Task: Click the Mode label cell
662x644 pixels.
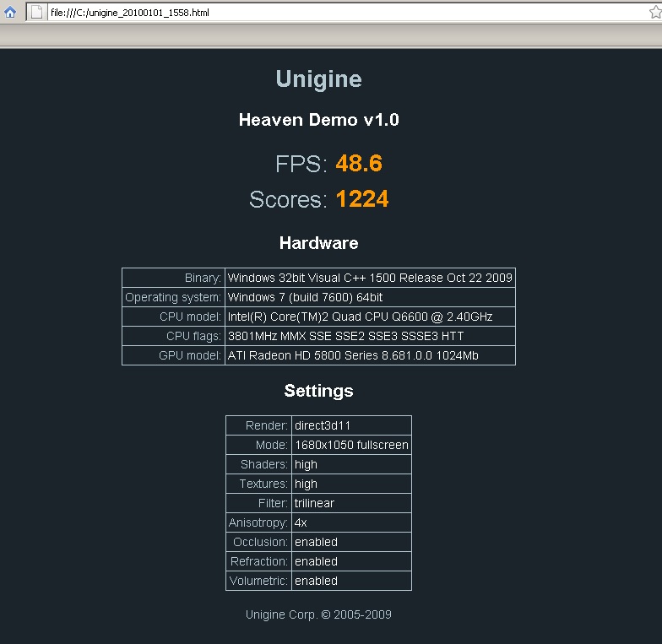Action: 258,445
